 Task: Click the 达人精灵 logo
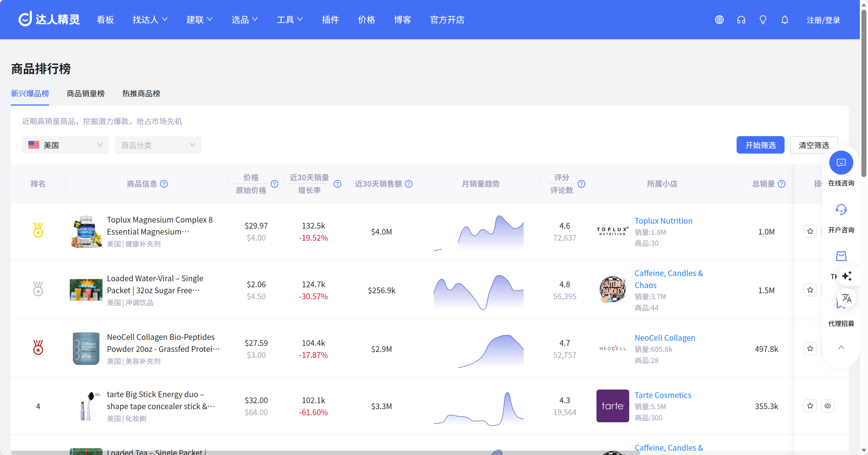tap(49, 19)
